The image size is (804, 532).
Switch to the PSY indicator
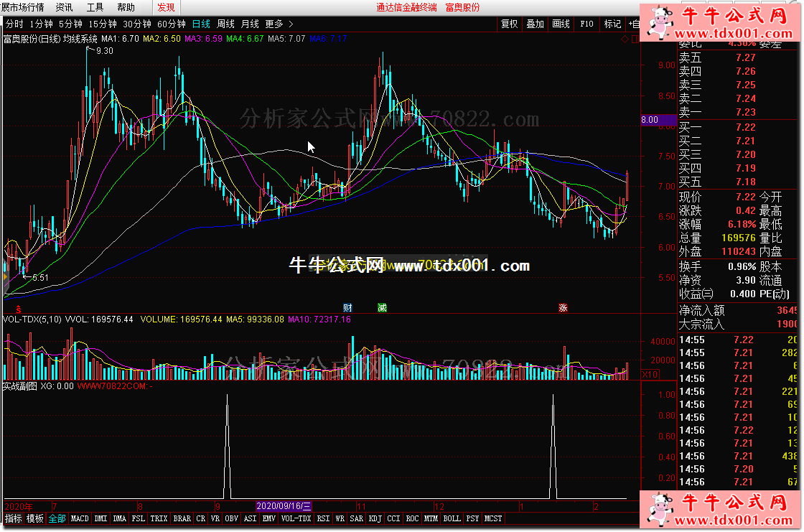click(x=473, y=518)
